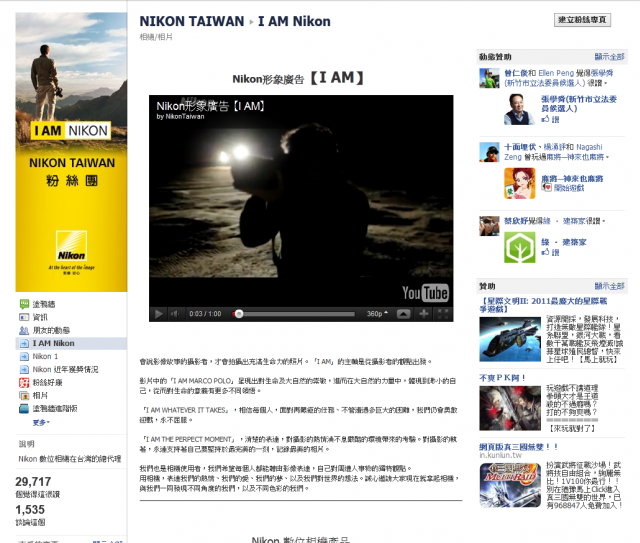Click the plus icon in video controls

pos(424,314)
